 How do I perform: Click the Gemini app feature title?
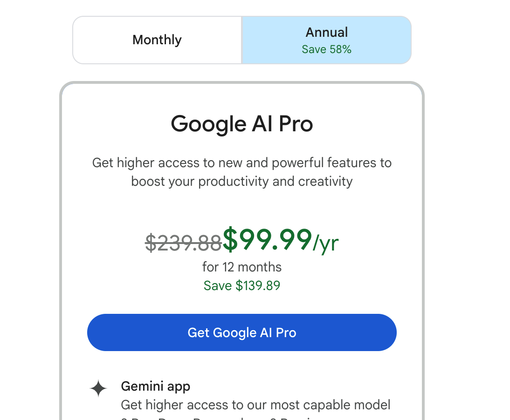point(155,386)
